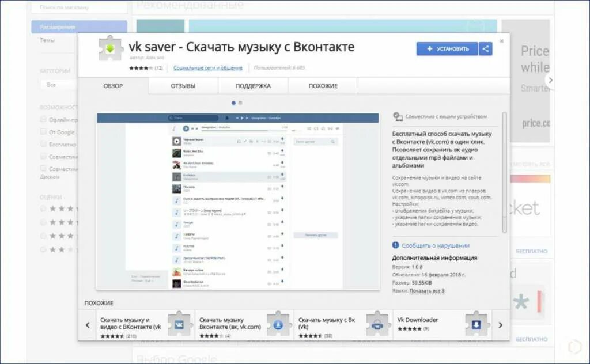Click the description panel scrollbar
The height and width of the screenshot is (364, 590).
tap(504, 172)
